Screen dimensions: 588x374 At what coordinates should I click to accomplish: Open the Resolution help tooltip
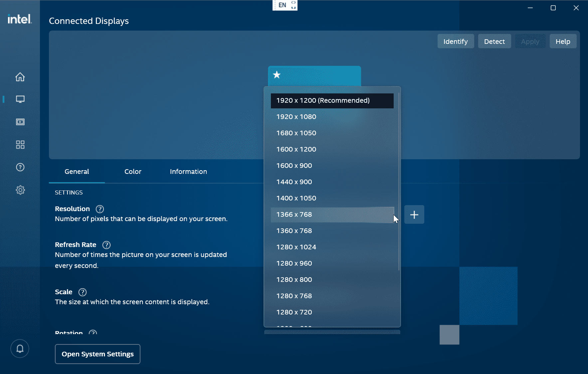(100, 209)
